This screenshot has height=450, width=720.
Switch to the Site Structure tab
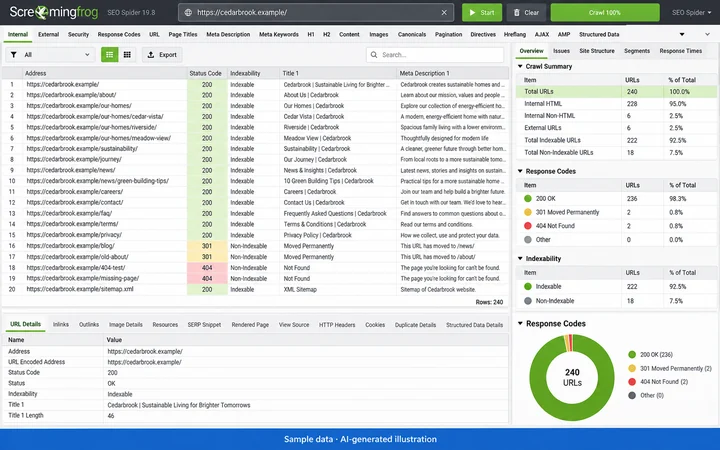pyautogui.click(x=596, y=51)
